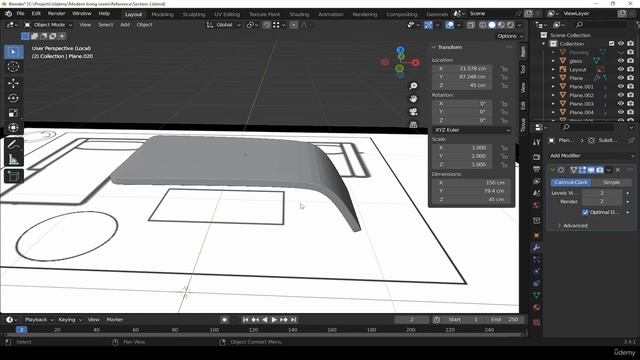
Task: Toggle camera view from viewport gizmo
Action: coord(413,112)
